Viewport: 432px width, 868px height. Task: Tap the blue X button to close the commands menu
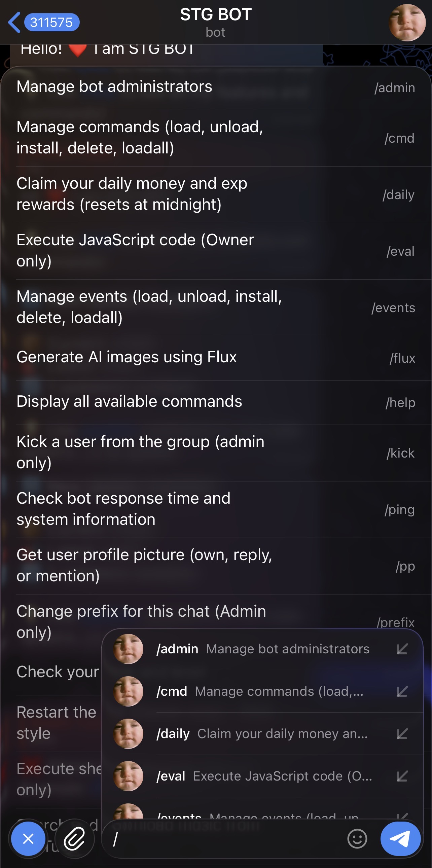click(28, 839)
